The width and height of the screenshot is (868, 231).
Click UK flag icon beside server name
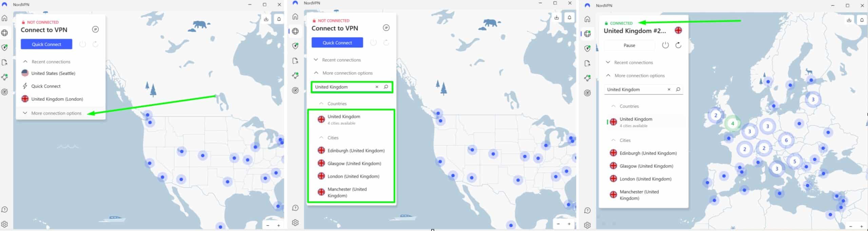(x=678, y=31)
